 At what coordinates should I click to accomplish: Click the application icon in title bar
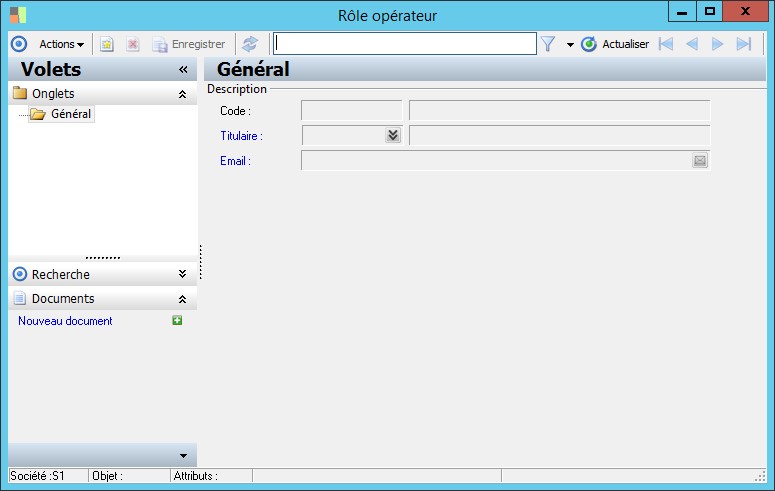tap(18, 15)
